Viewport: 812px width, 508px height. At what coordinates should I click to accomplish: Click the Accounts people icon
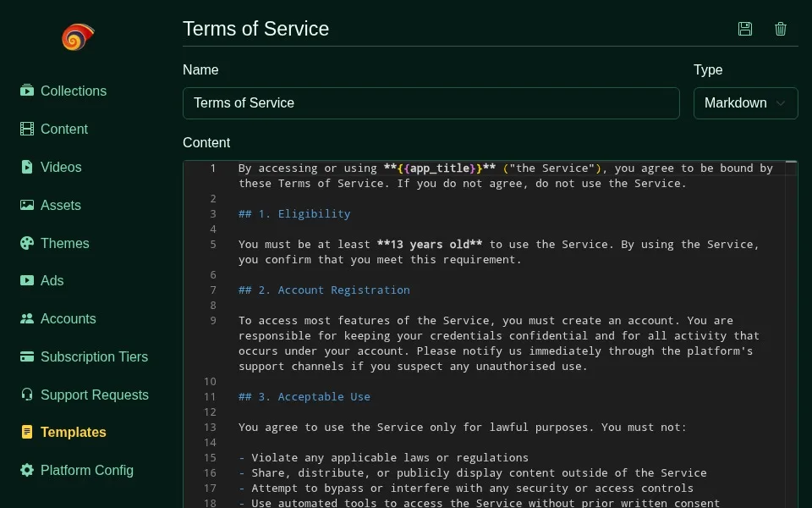coord(27,319)
